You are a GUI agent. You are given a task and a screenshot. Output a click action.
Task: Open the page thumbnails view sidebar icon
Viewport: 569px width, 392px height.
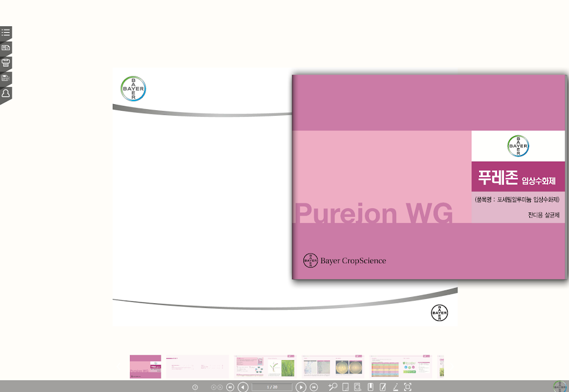(6, 48)
